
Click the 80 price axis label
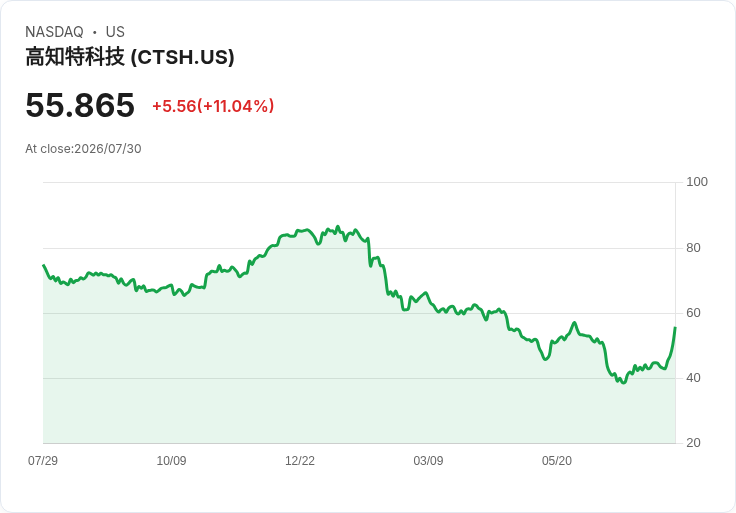pyautogui.click(x=693, y=247)
